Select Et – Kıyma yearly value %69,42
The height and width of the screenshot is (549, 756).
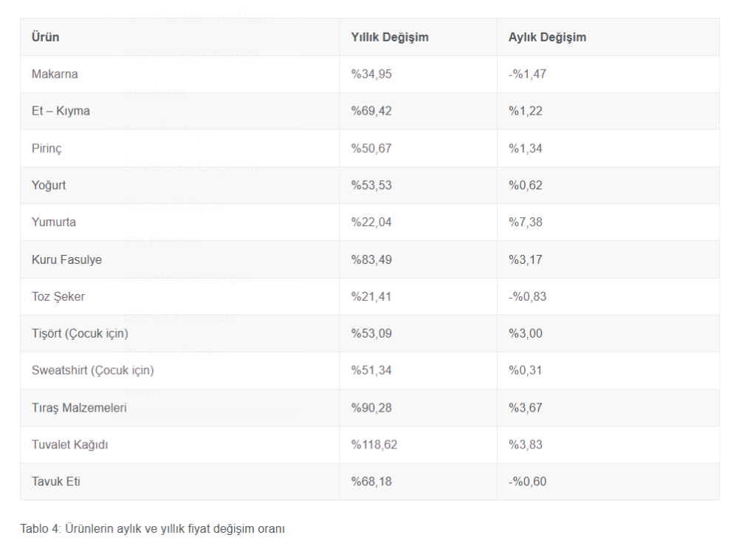[x=371, y=111]
